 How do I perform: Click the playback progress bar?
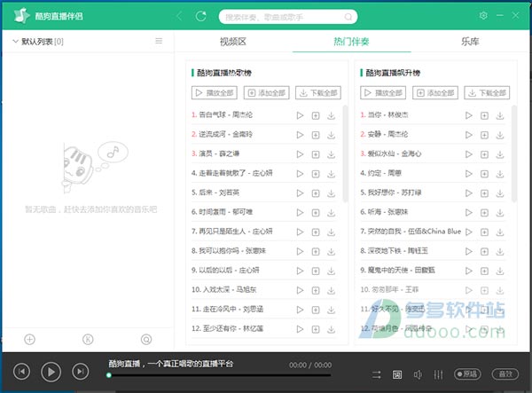pyautogui.click(x=220, y=375)
